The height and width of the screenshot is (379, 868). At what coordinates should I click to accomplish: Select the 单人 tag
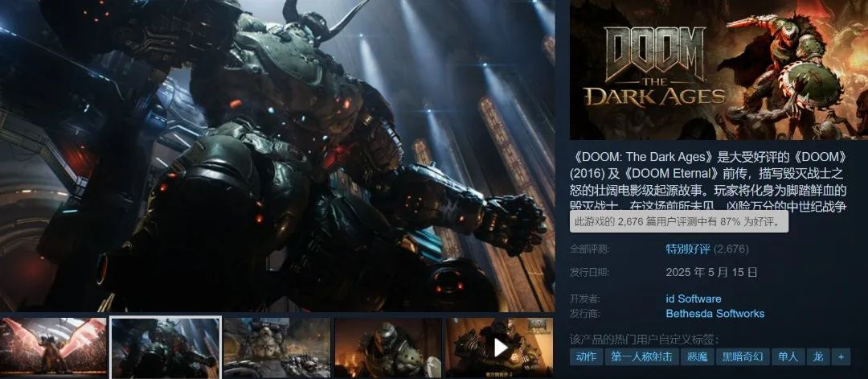tap(787, 356)
